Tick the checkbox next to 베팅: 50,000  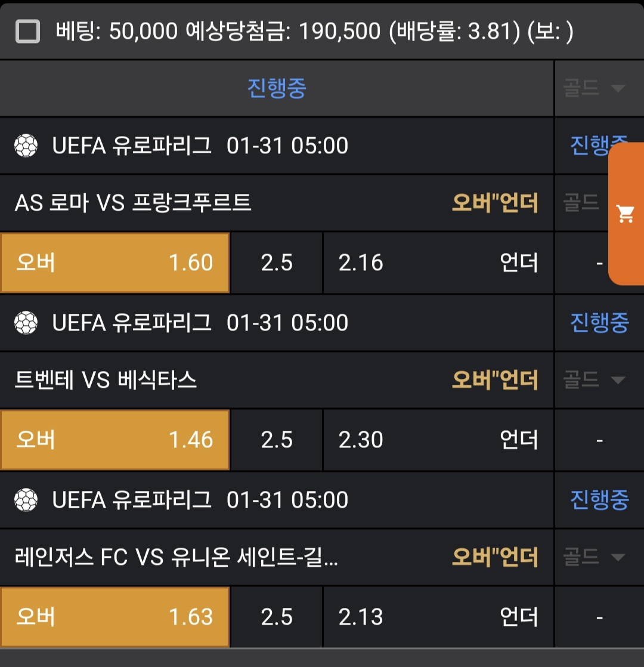coord(27,31)
